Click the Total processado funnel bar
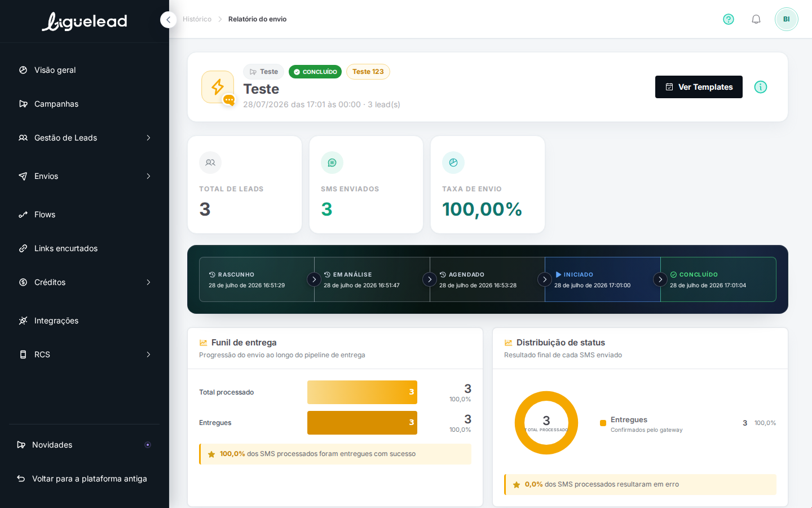 click(362, 392)
